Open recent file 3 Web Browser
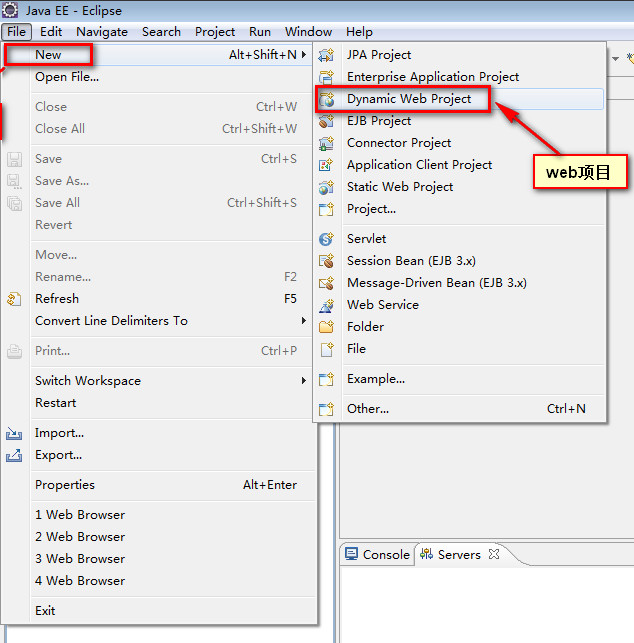 [159, 559]
